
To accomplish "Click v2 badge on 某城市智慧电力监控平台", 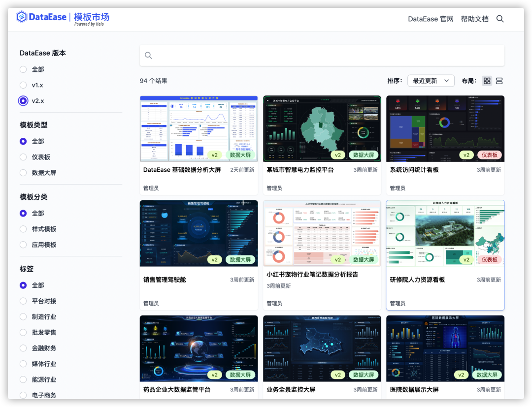I will tap(338, 155).
